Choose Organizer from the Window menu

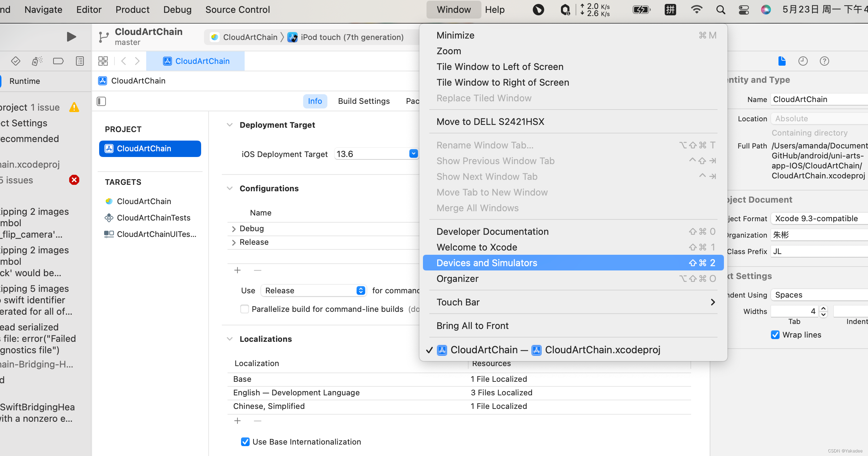tap(573, 279)
